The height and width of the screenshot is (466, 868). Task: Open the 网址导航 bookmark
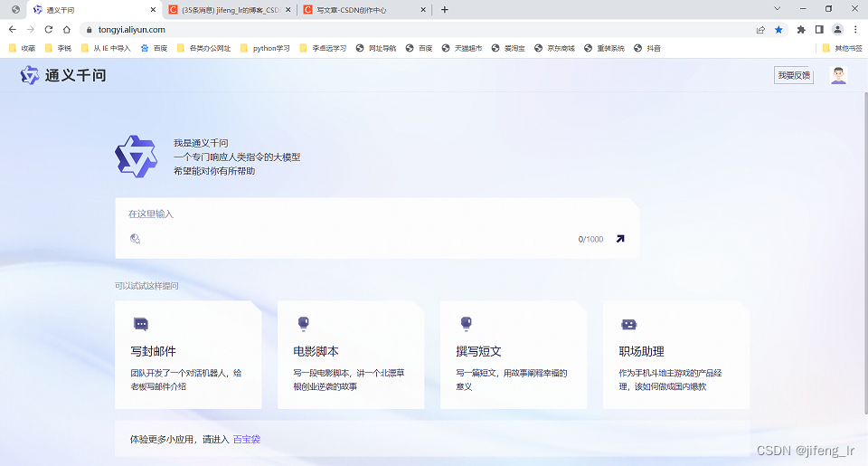pyautogui.click(x=376, y=48)
